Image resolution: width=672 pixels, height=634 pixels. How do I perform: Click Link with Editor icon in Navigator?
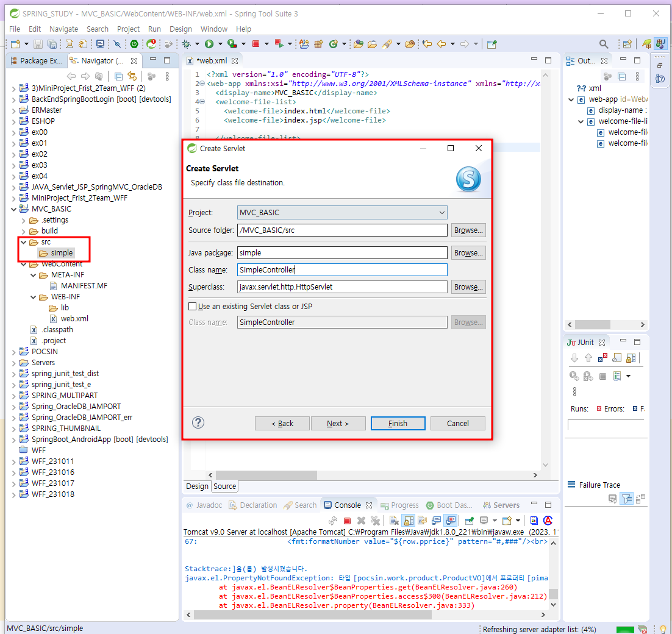132,76
